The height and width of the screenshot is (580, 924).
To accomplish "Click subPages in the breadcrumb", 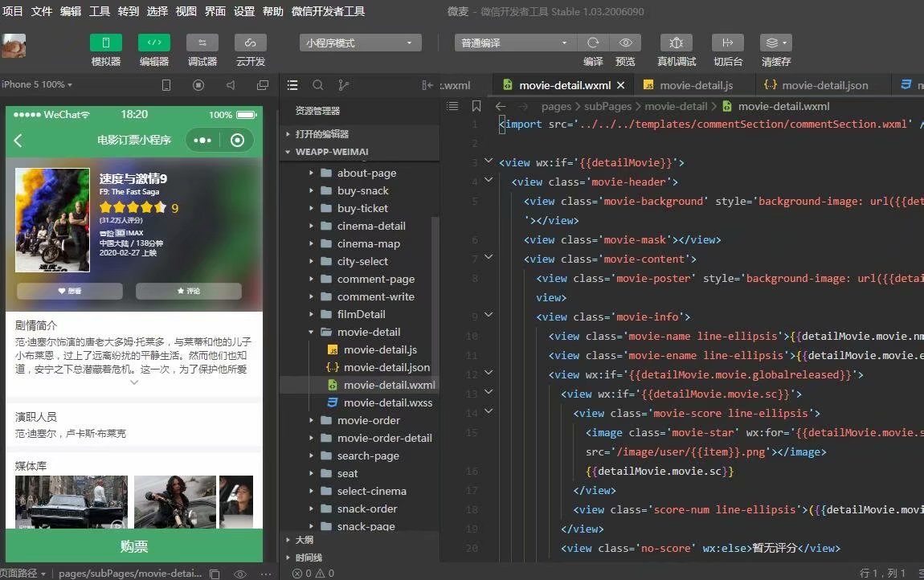I will (607, 107).
